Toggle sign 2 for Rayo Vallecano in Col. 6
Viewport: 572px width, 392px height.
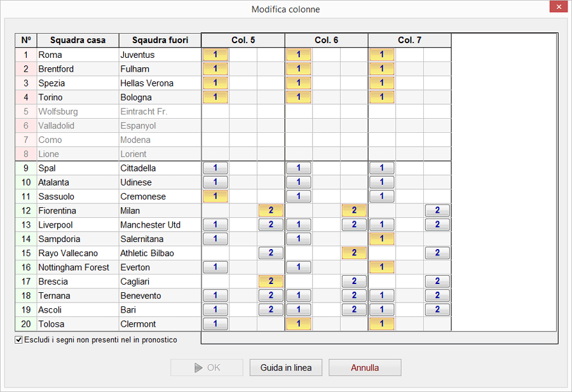tap(354, 253)
